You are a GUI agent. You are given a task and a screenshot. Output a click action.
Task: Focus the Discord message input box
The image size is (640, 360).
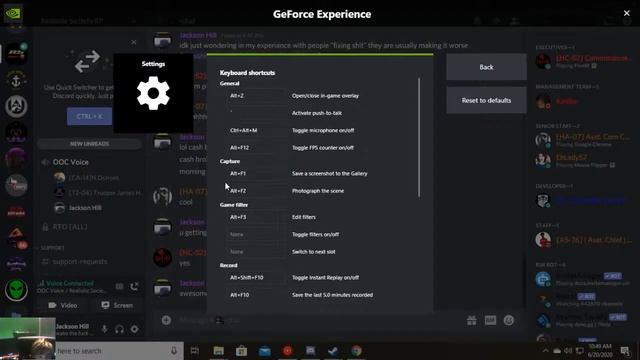[318, 320]
